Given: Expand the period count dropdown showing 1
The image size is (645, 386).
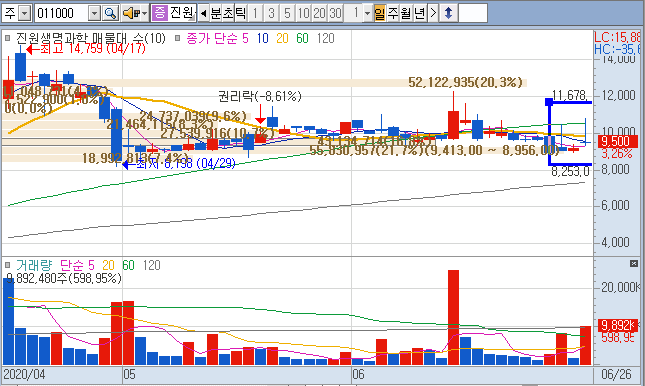Looking at the screenshot, I should (x=367, y=13).
